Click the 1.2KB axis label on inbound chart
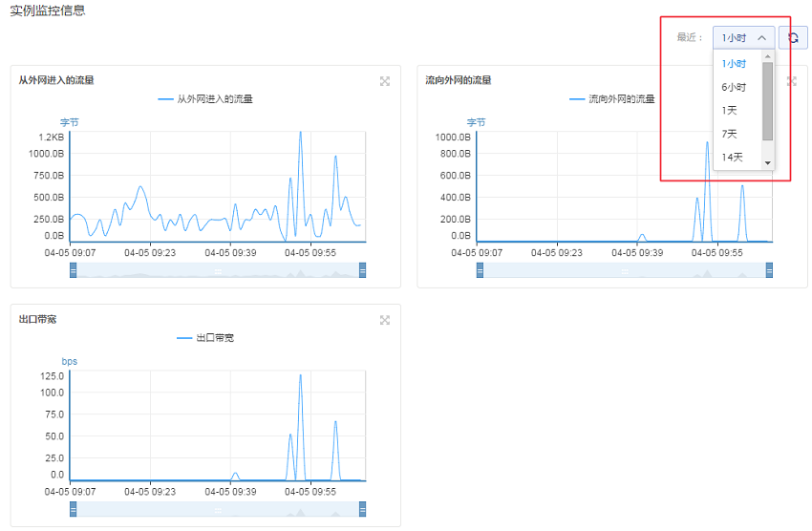This screenshot has height=531, width=812. [x=52, y=138]
